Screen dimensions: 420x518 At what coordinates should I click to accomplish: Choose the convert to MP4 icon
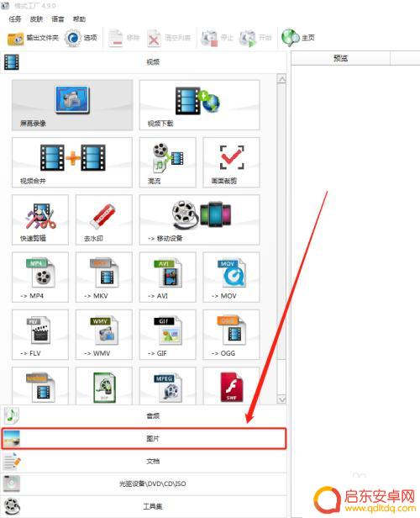(x=40, y=277)
